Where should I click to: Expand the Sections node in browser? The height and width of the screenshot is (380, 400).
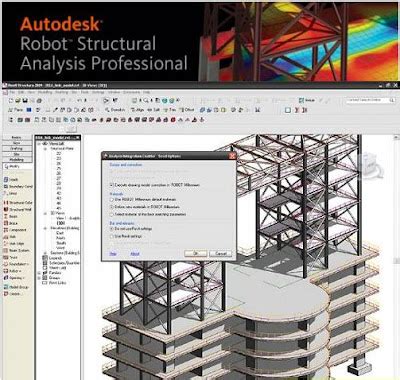(x=45, y=253)
